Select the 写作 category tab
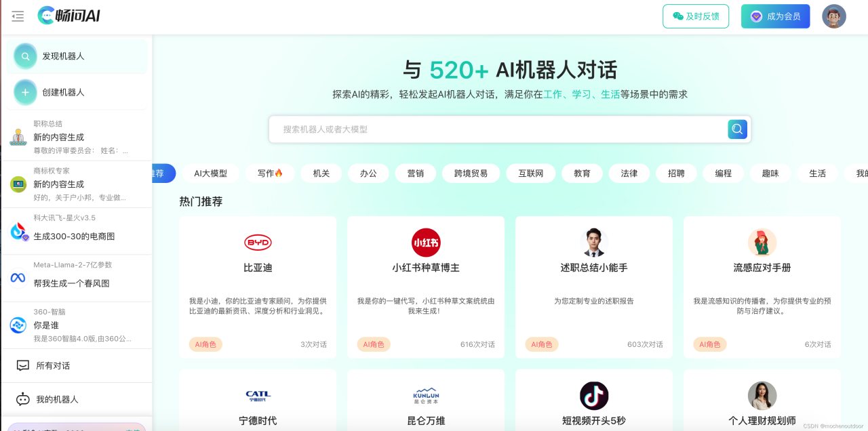Image resolution: width=868 pixels, height=431 pixels. tap(270, 173)
